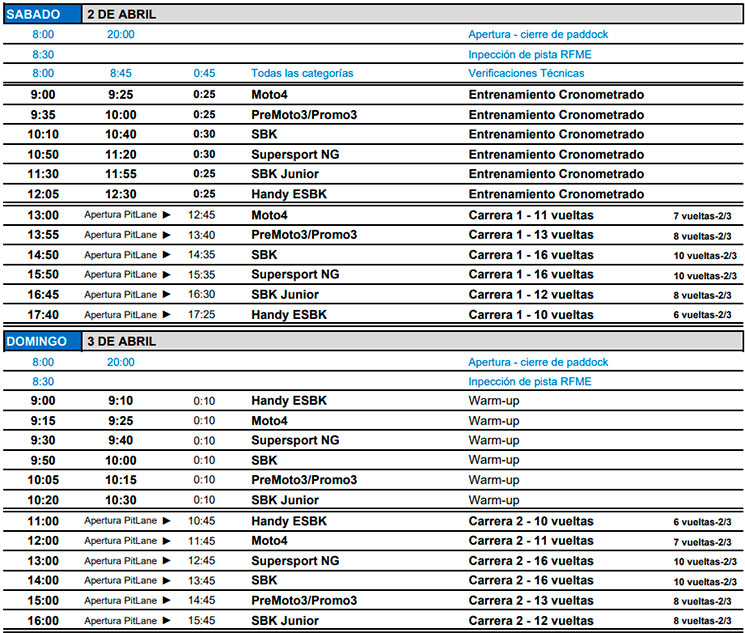
Task: Click PreMoto3/Promo3 in the 9:35 practice row
Action: (x=304, y=115)
